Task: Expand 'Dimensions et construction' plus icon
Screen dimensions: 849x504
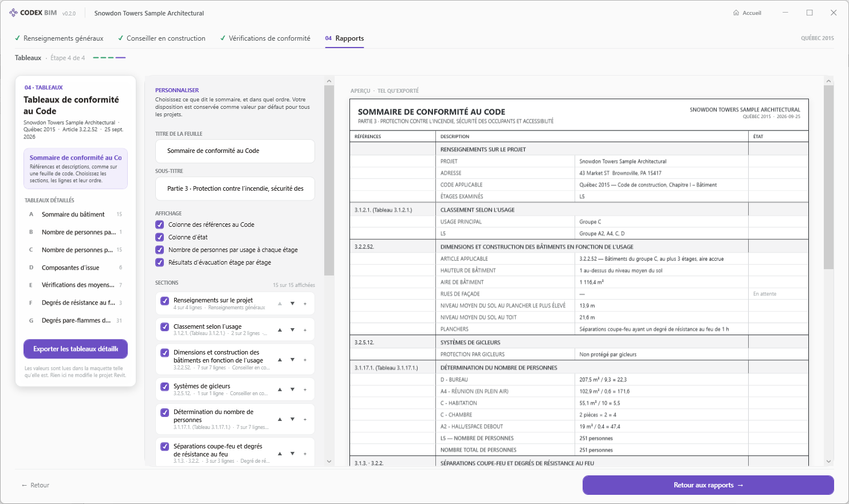Action: coord(305,360)
